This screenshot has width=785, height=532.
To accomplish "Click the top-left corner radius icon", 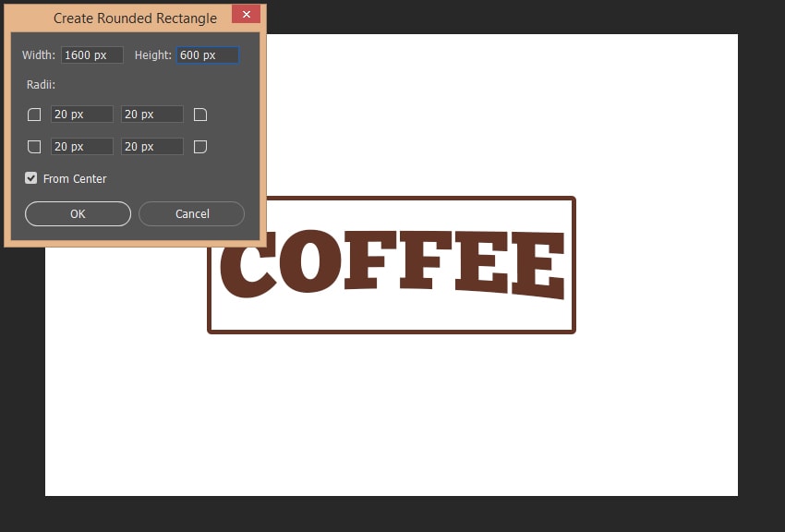I will [x=34, y=115].
